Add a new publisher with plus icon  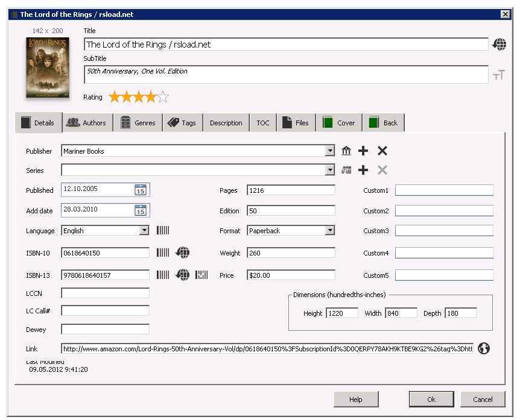pyautogui.click(x=363, y=151)
